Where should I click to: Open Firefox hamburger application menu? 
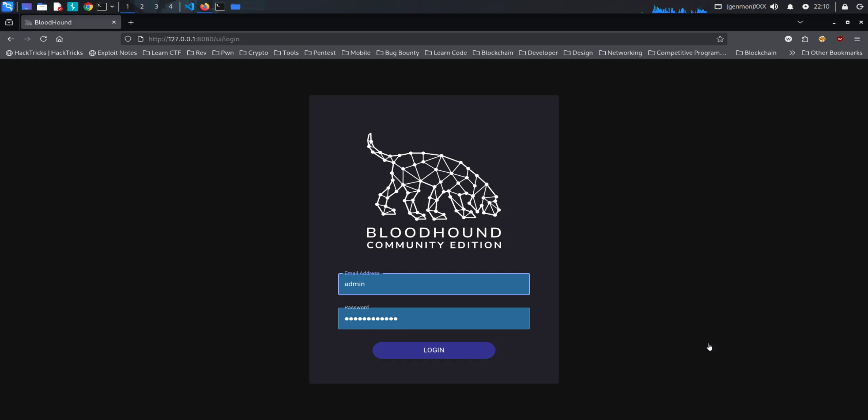click(x=857, y=39)
